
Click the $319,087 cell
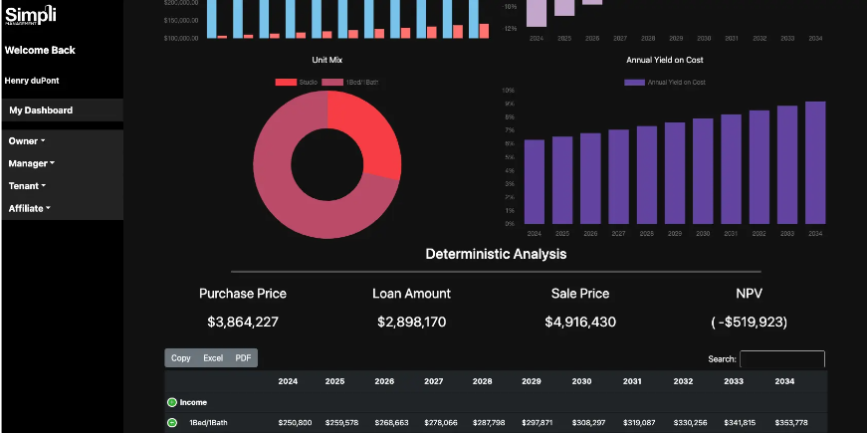click(640, 422)
